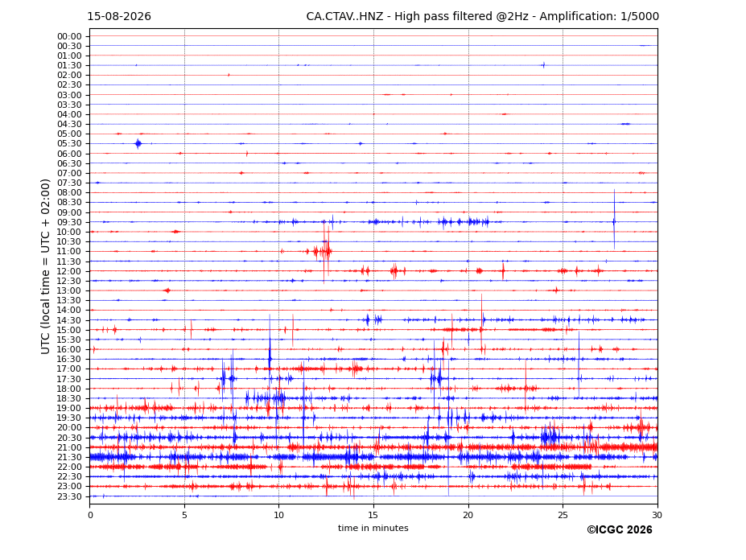This screenshot has width=746, height=560.
Task: Click the title CA.CTAV..HNZ high pass filtered
Action: (x=482, y=17)
